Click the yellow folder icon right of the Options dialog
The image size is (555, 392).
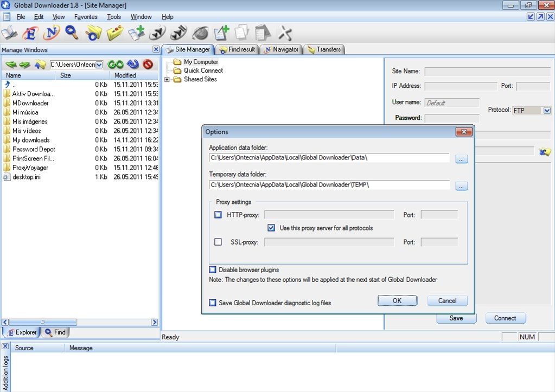545,152
